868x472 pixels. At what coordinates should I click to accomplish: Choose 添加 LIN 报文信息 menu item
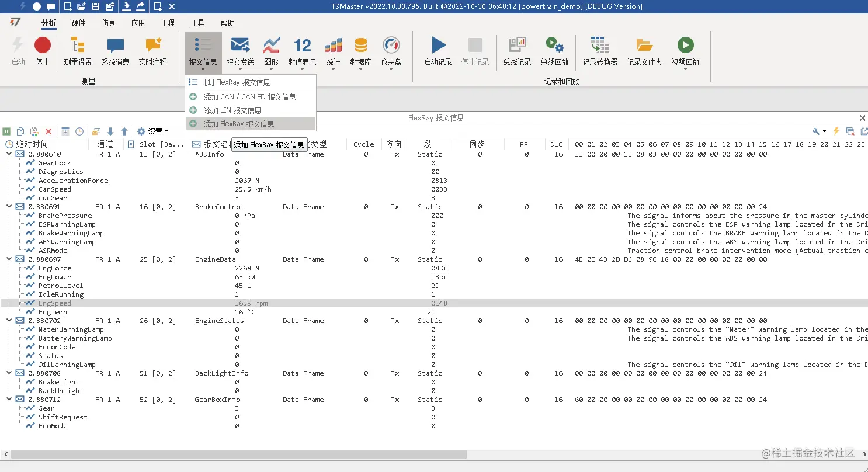coord(251,110)
